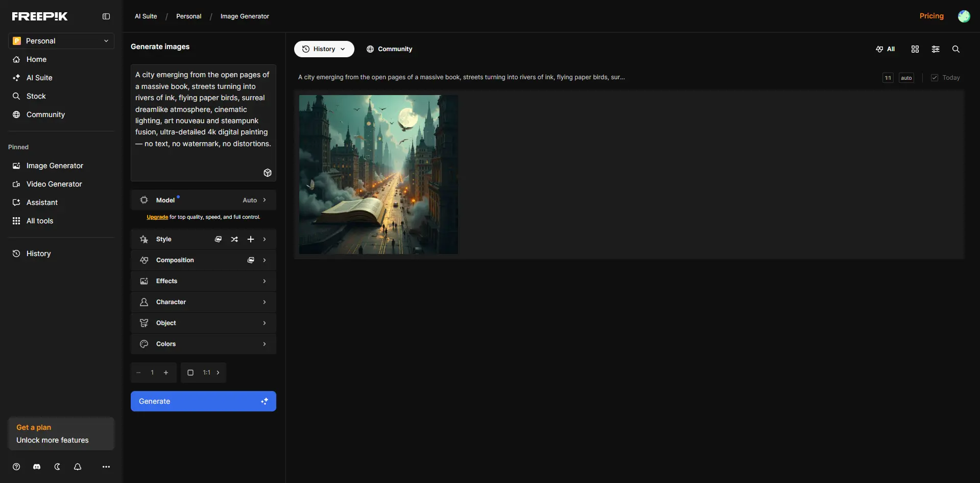
Task: Check the Today selection checkbox
Action: point(934,78)
